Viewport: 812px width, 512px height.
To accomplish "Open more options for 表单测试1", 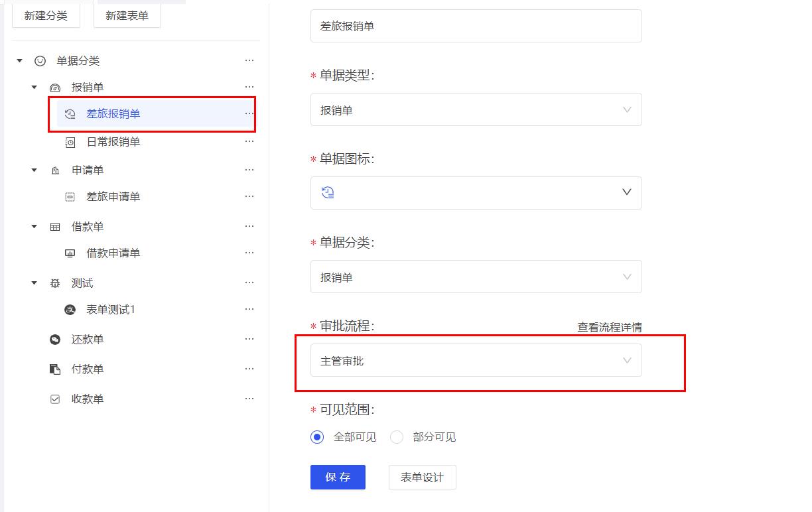I will pyautogui.click(x=249, y=308).
